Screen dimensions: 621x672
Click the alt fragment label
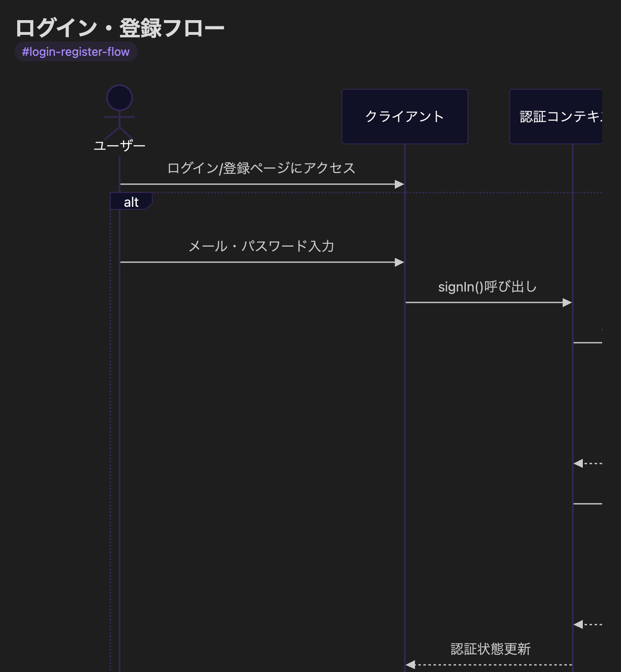point(131,202)
